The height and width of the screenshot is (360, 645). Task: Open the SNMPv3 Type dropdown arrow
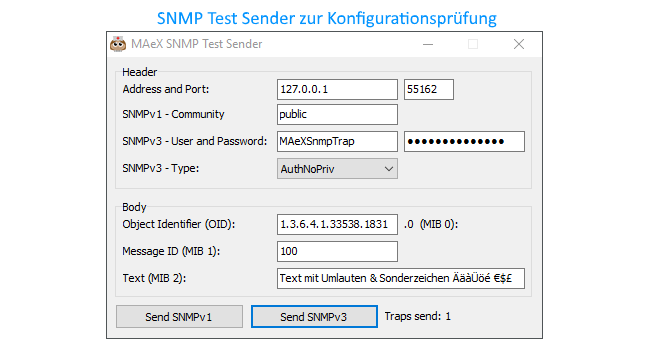click(x=389, y=169)
